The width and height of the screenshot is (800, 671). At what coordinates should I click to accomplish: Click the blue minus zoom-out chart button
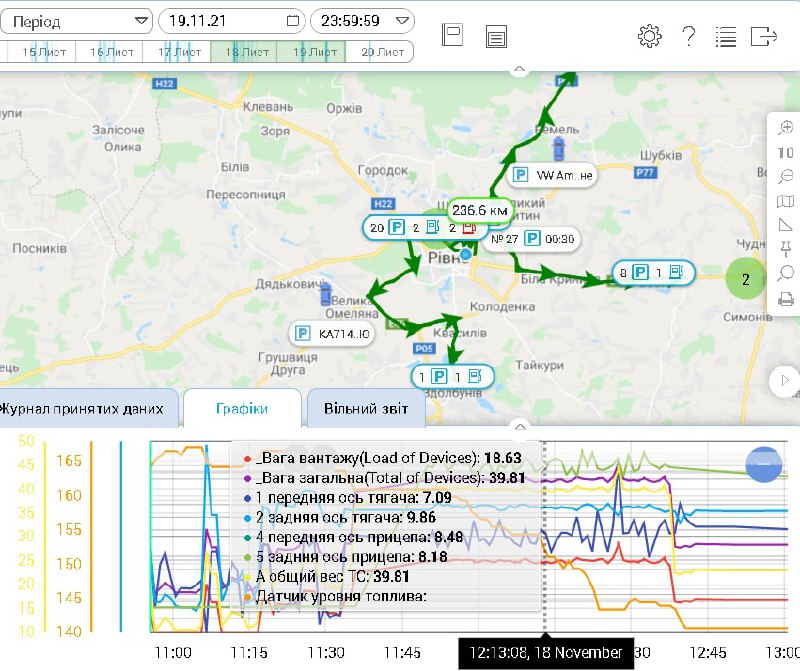tap(764, 464)
